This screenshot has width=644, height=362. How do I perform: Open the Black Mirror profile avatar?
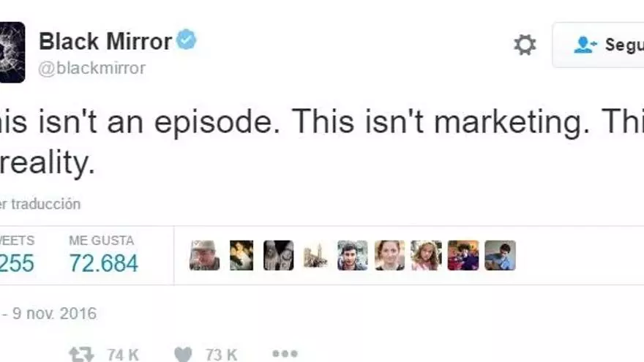[x=12, y=52]
